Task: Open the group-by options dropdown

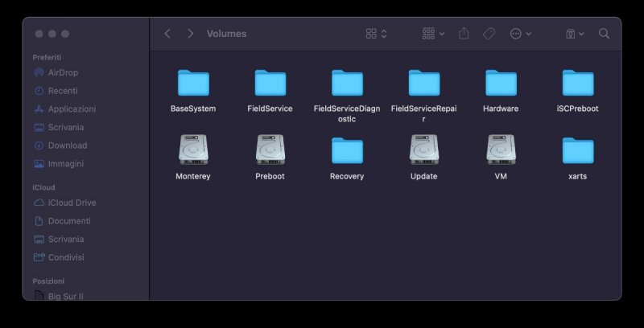Action: 433,34
